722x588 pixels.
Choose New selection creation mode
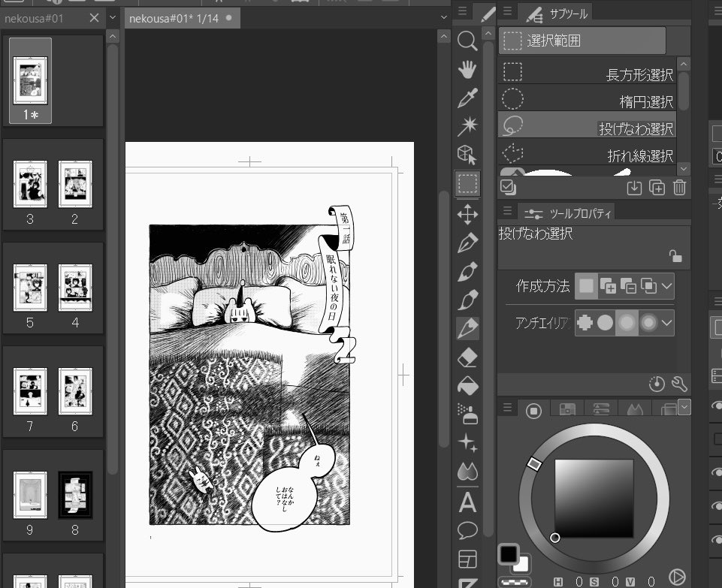coord(586,285)
